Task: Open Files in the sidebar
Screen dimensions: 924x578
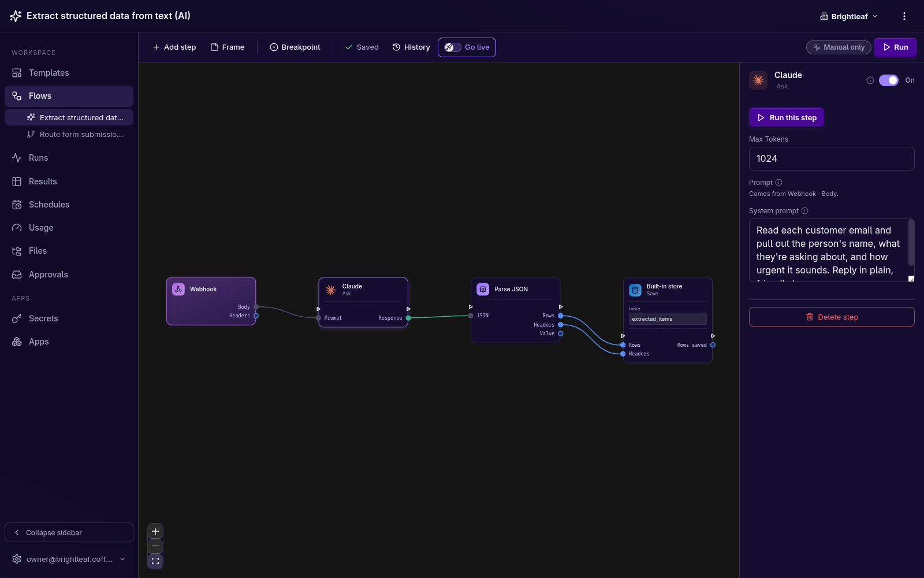Action: [69, 251]
